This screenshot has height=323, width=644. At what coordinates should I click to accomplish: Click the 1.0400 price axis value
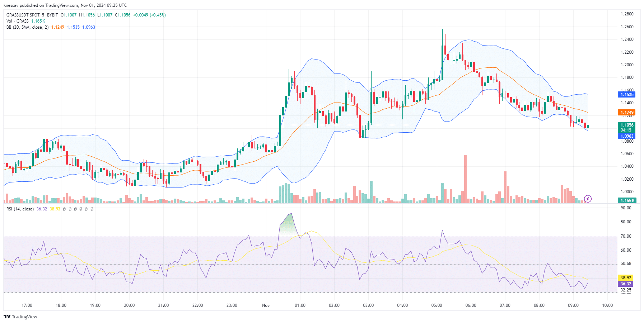point(627,166)
